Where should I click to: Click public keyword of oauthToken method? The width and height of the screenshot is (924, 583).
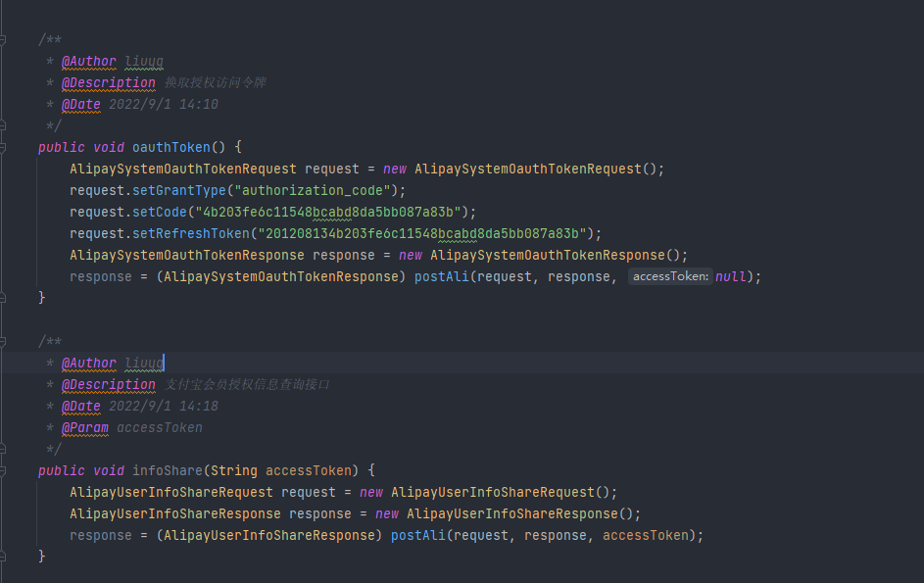click(62, 147)
